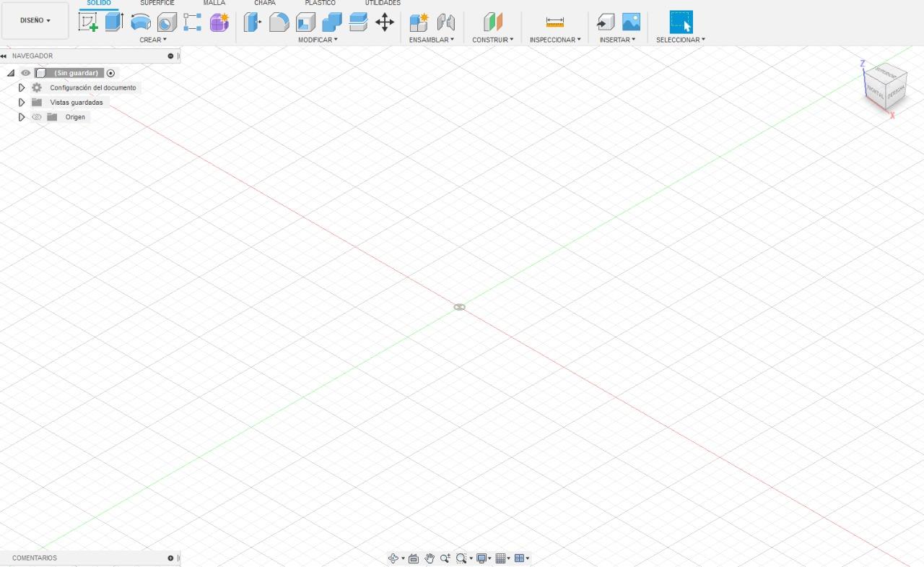924x567 pixels.
Task: Switch to the UTILIDADES tab
Action: pos(383,4)
